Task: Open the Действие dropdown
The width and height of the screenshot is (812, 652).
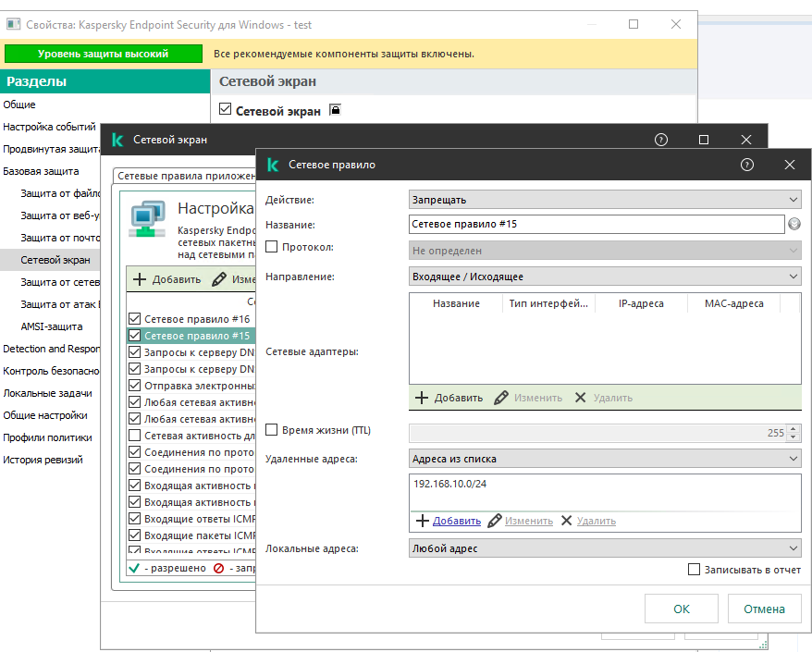Action: pos(605,200)
